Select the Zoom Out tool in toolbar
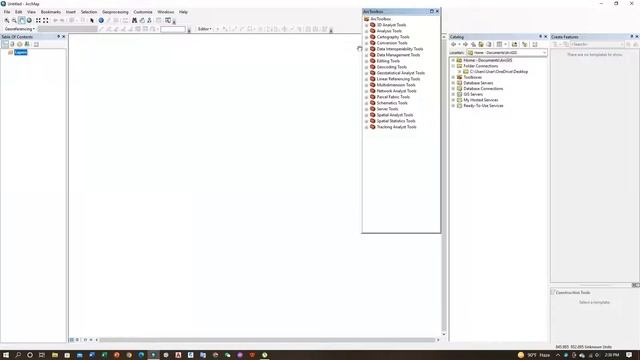Screen dimensions: 640x360 (x=14, y=20)
